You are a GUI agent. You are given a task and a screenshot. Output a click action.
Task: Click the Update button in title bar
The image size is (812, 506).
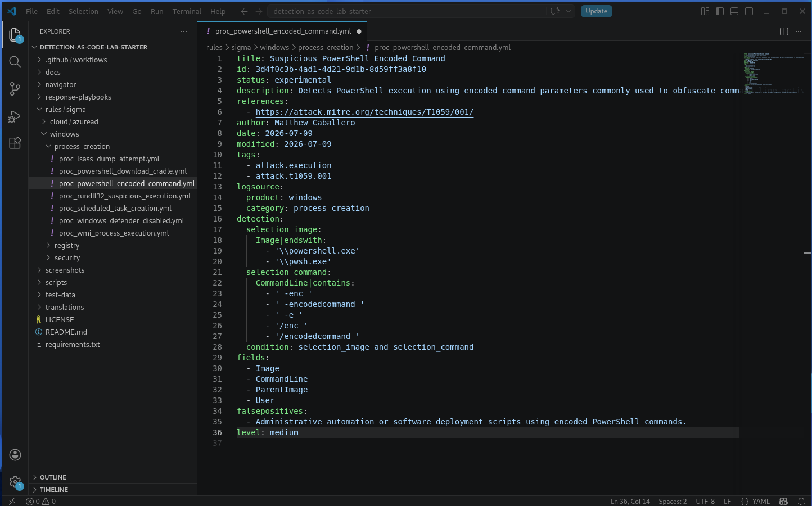597,11
